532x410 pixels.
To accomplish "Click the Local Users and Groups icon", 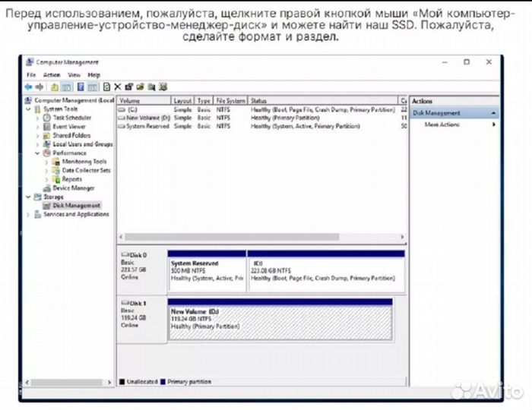I will point(47,144).
